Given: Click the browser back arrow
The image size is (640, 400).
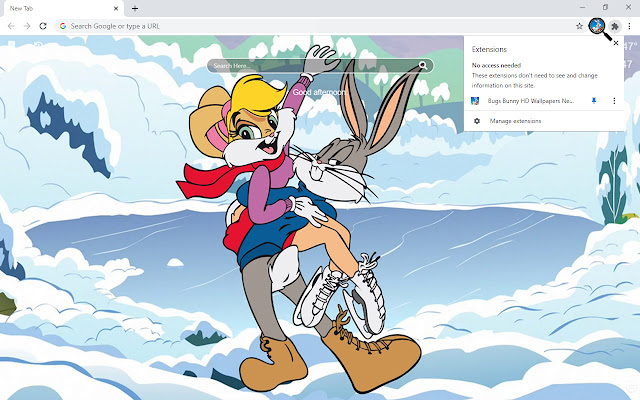Looking at the screenshot, I should click(x=11, y=26).
